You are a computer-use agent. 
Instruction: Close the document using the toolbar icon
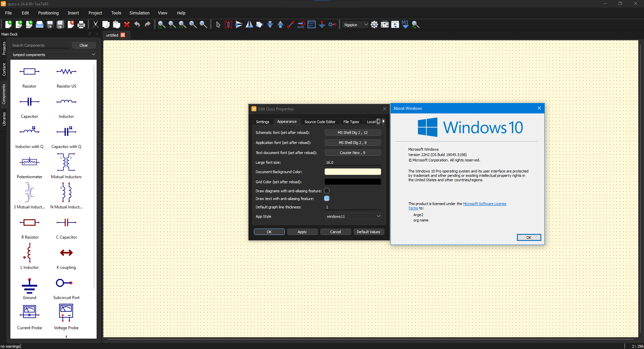tap(71, 24)
